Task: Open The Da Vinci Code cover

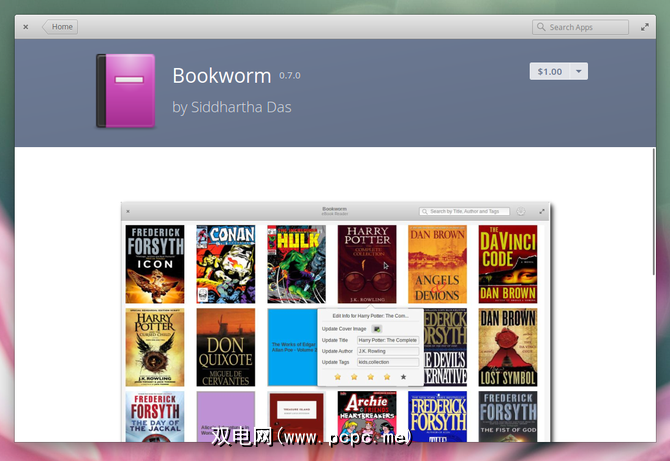Action: 508,264
